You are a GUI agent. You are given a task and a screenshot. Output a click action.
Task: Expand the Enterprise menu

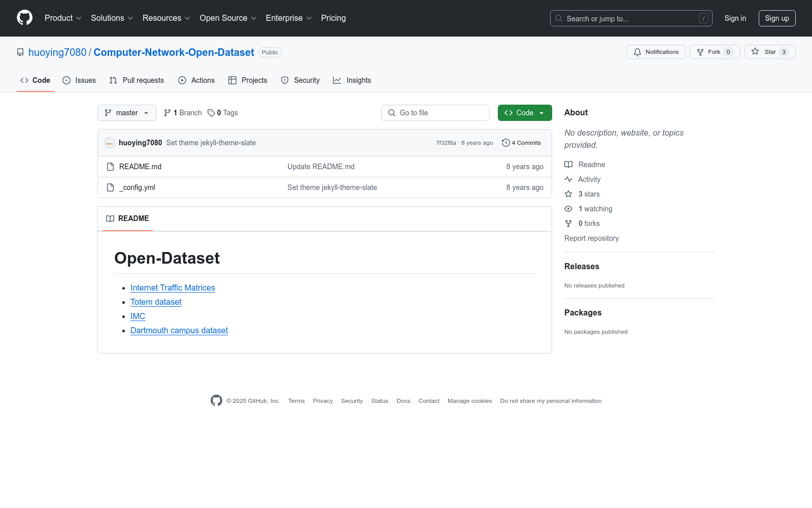[x=289, y=18]
